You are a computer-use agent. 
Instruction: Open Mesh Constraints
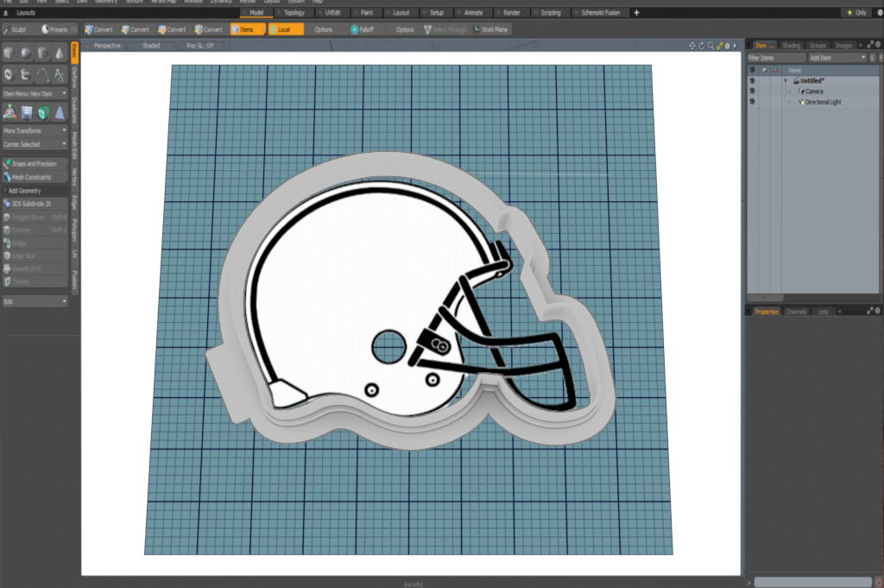coord(35,177)
